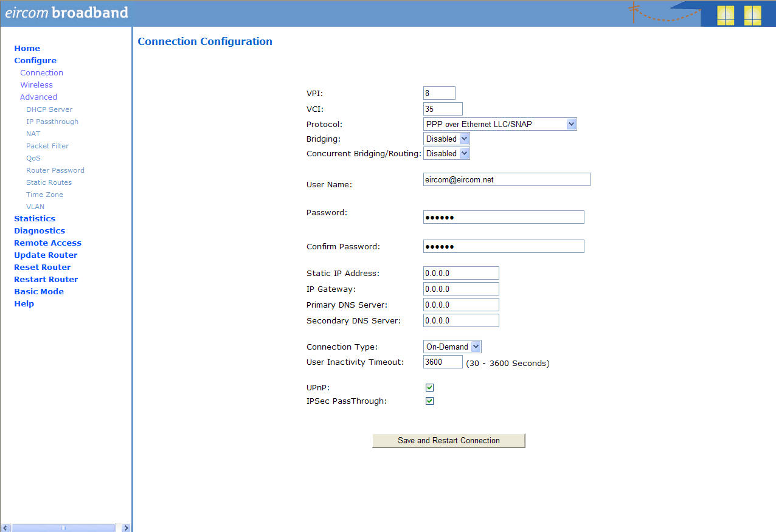Open the Connection Type dropdown

pos(476,346)
